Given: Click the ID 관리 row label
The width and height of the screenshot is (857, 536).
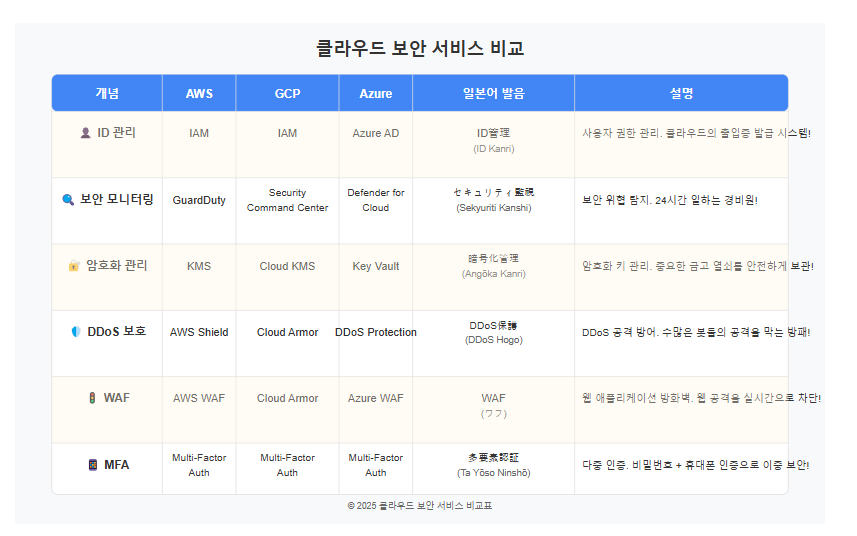Looking at the screenshot, I should point(116,133).
